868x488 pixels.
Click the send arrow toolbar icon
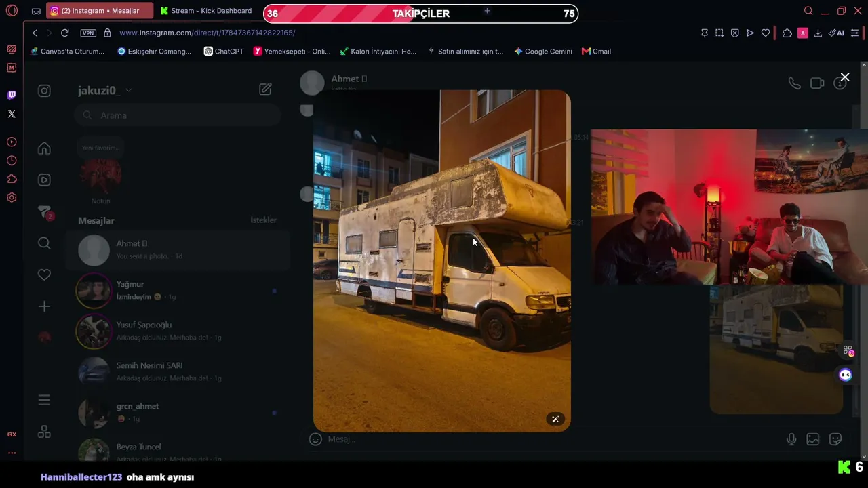click(750, 33)
